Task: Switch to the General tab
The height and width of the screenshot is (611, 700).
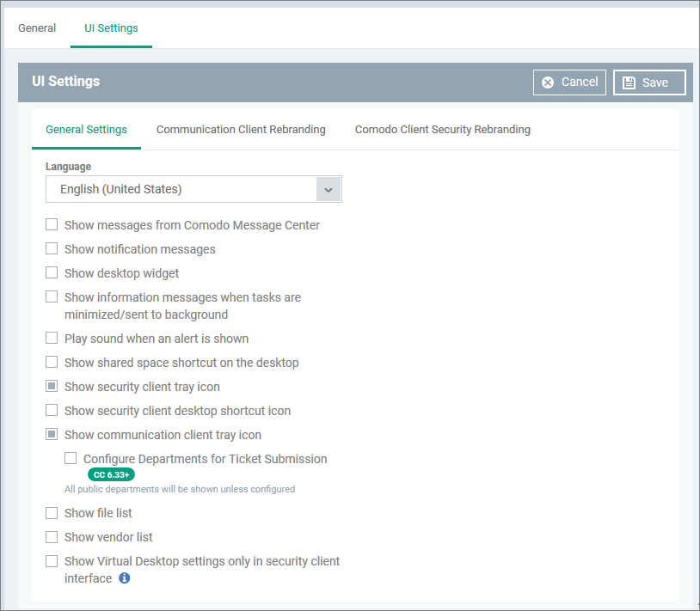Action: [x=37, y=28]
